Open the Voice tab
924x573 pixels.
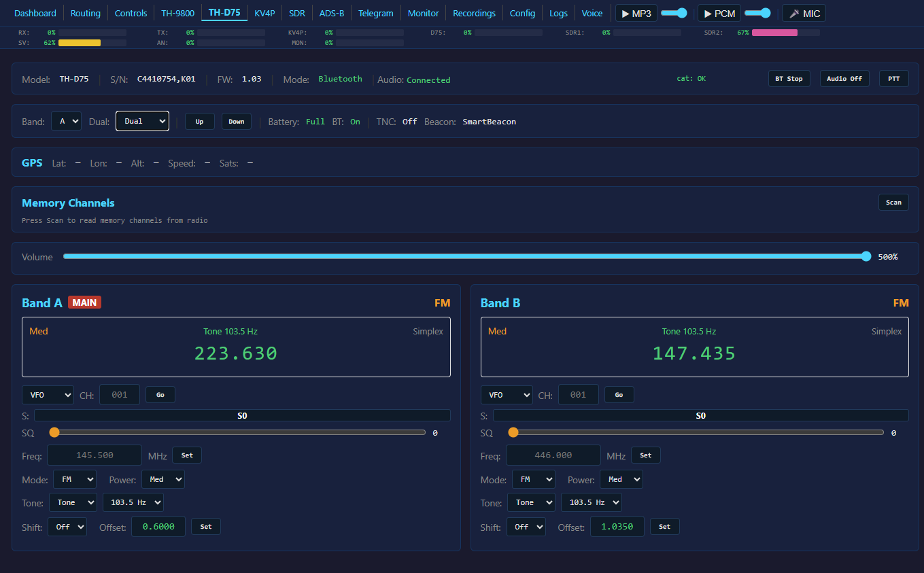point(592,13)
